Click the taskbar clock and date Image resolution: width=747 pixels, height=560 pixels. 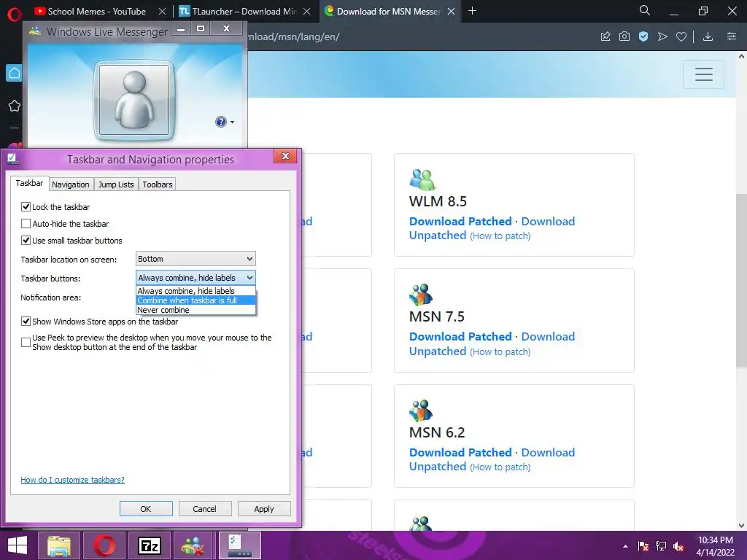click(715, 546)
